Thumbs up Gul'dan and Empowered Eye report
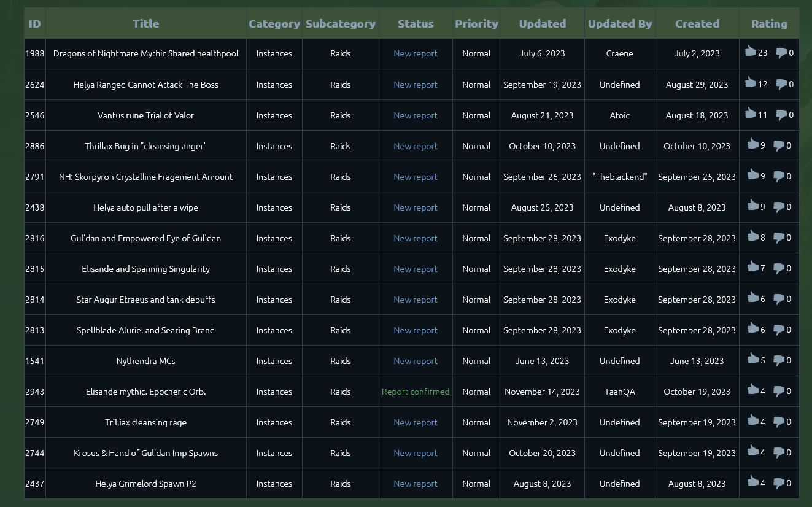Viewport: 812px width, 507px height. 752,236
